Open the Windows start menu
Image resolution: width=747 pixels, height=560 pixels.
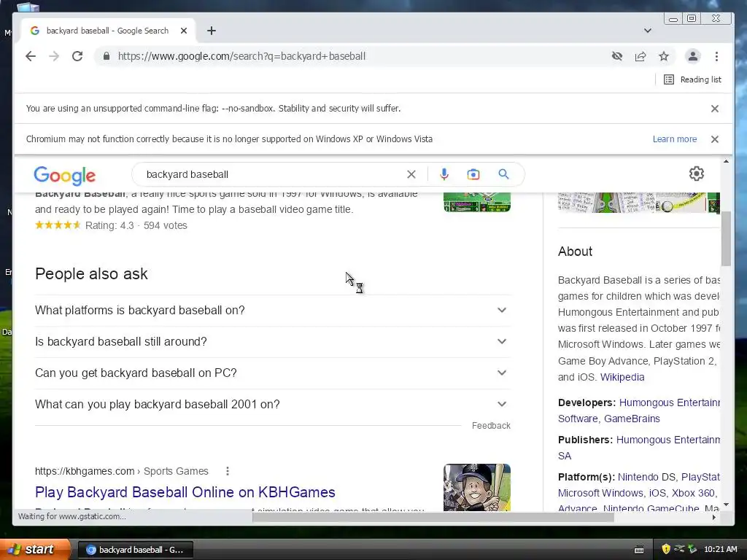35,550
